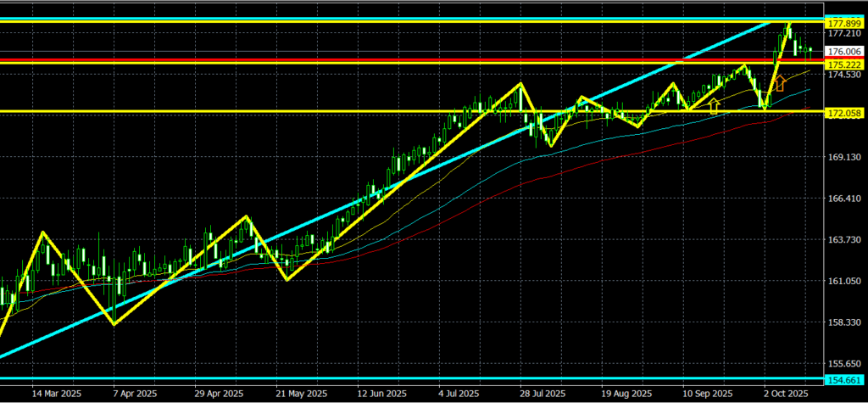Click the 21 May 2025 date label
This screenshot has width=868, height=403.
point(298,395)
